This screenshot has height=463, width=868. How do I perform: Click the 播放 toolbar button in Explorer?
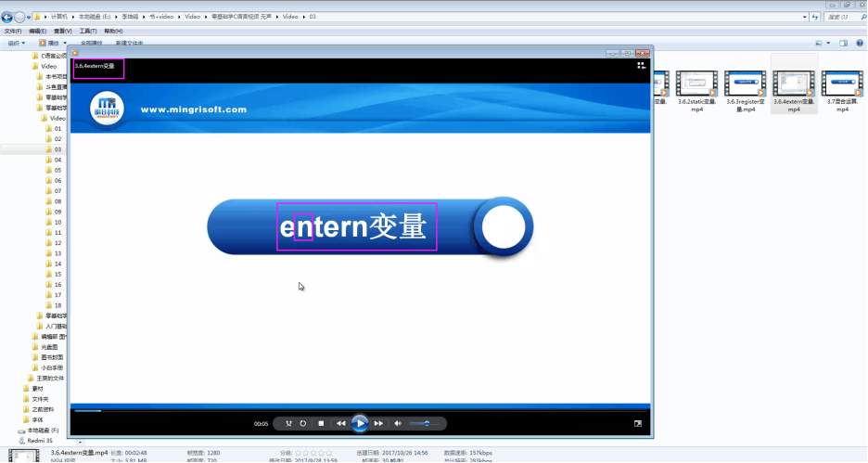(x=49, y=44)
